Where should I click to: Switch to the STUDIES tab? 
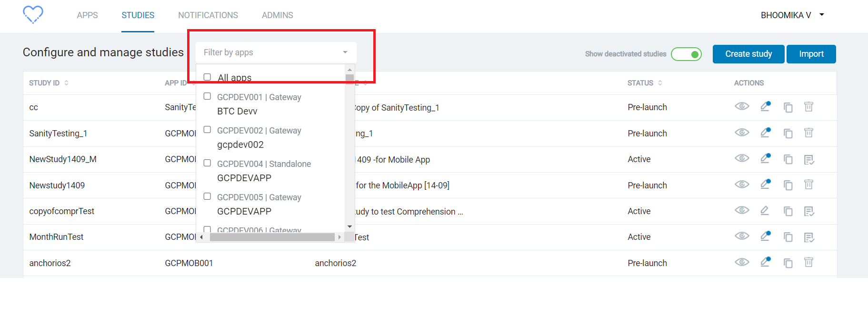click(x=138, y=15)
